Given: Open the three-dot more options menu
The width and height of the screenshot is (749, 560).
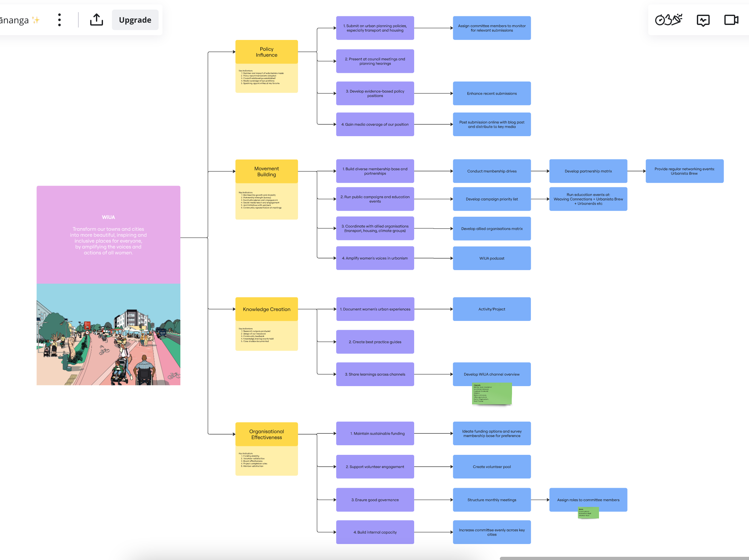Looking at the screenshot, I should pyautogui.click(x=59, y=20).
